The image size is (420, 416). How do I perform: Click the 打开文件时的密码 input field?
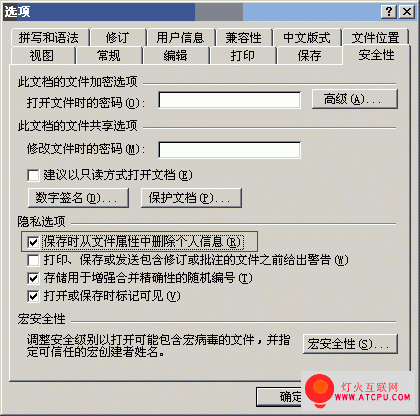229,100
